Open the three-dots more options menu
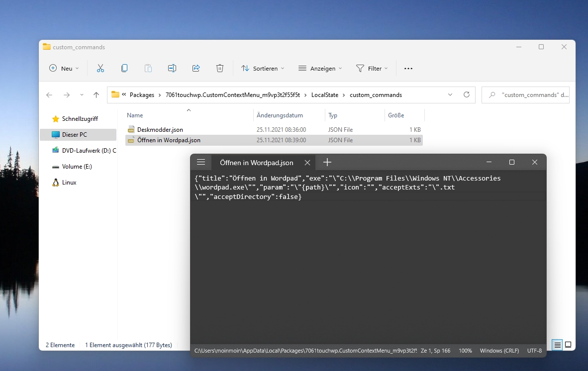 (x=408, y=69)
